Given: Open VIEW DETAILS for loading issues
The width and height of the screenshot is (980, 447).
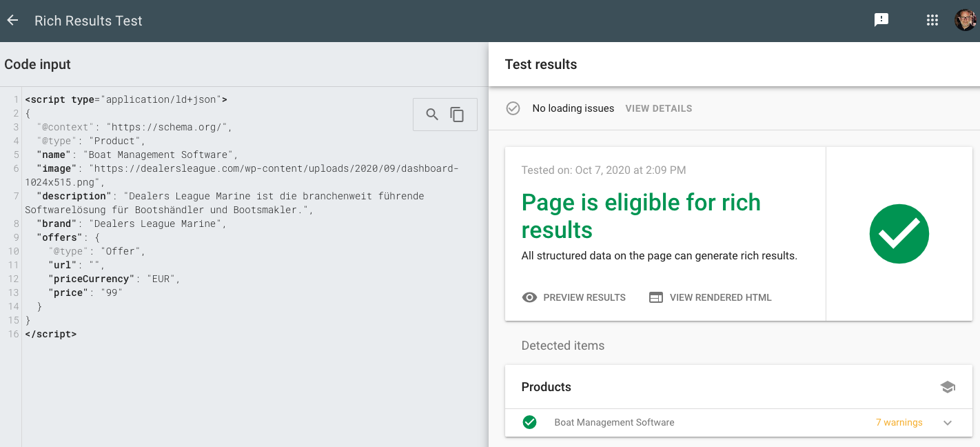Looking at the screenshot, I should [x=658, y=108].
